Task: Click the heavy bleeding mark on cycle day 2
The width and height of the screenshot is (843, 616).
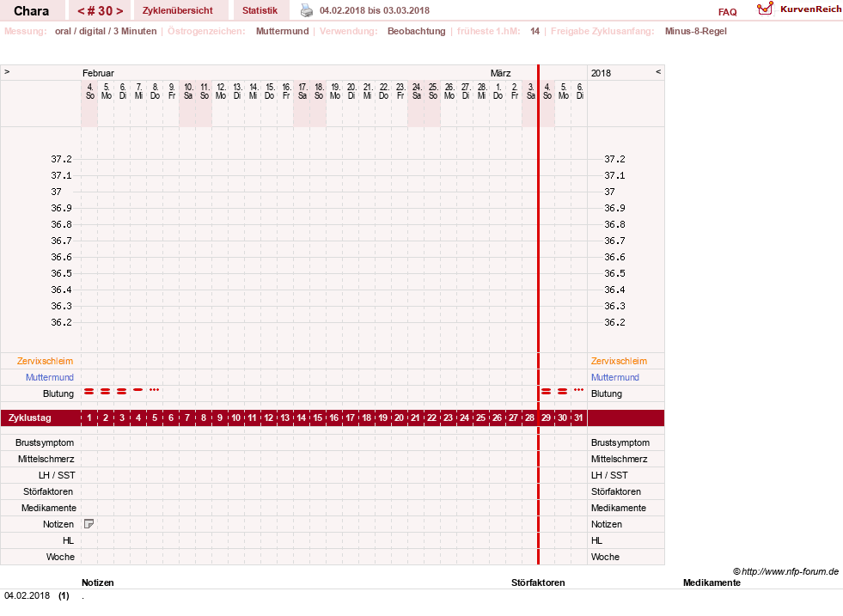Action: click(x=106, y=391)
